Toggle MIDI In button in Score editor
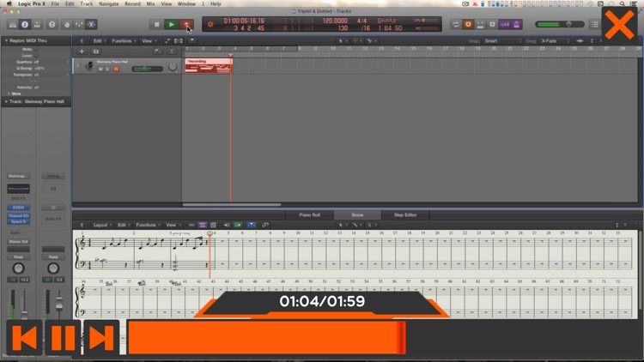The width and height of the screenshot is (644, 362). (x=227, y=225)
